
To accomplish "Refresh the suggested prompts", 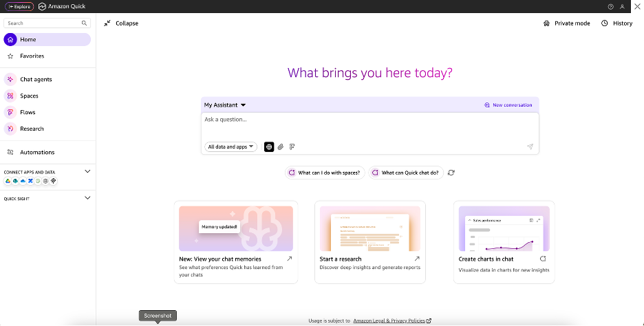I will tap(451, 173).
